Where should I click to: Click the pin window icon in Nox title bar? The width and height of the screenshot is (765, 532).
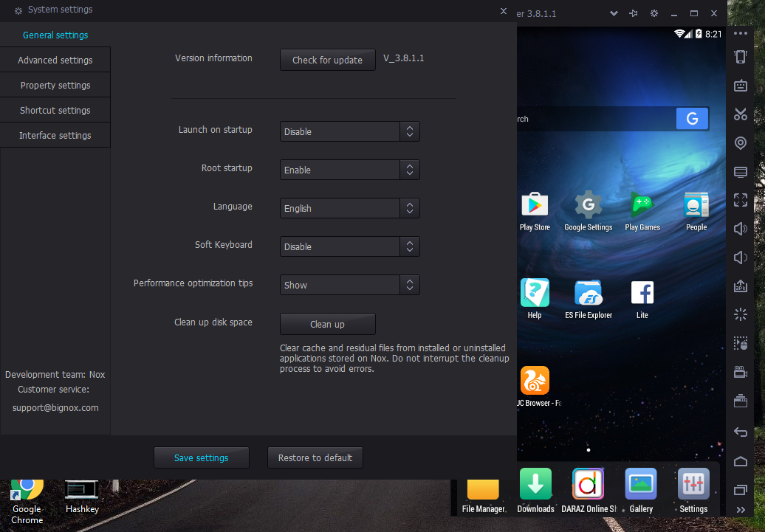[634, 14]
